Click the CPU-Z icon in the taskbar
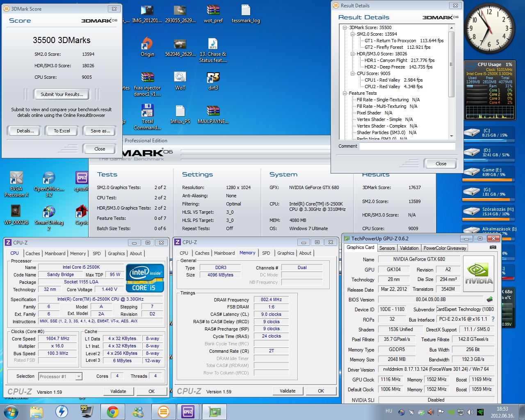 [x=188, y=411]
